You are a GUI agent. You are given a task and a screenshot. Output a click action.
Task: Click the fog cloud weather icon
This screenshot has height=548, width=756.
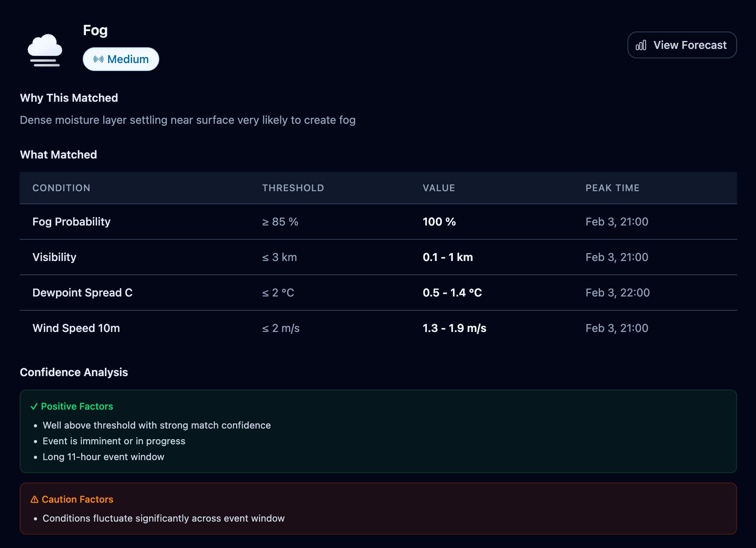45,50
